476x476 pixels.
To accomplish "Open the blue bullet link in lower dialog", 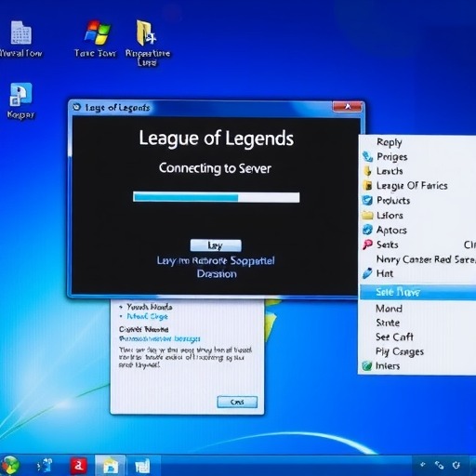I will [147, 317].
